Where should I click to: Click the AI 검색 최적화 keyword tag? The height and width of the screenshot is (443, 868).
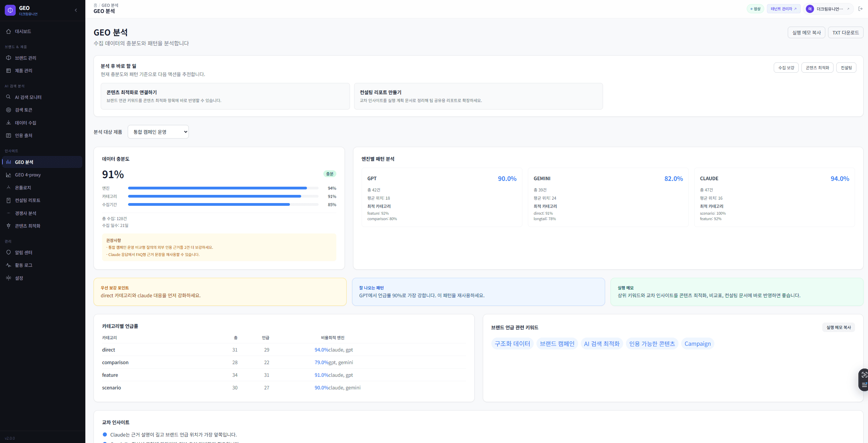tap(602, 344)
